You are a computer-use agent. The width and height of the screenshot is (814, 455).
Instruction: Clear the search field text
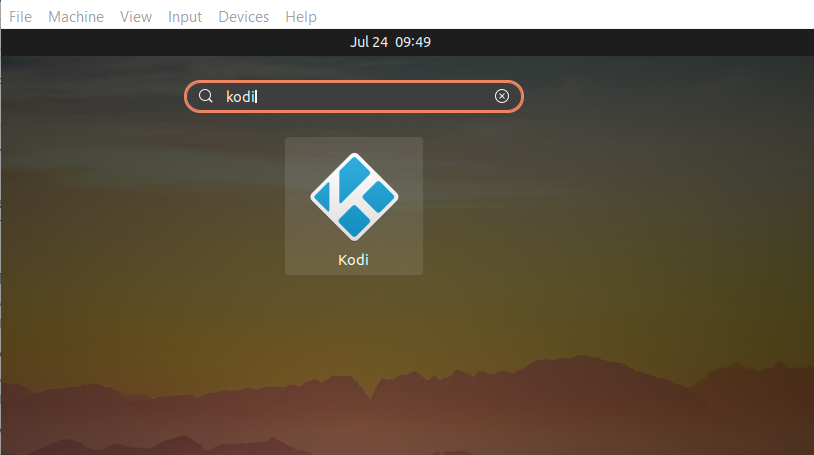pyautogui.click(x=501, y=96)
